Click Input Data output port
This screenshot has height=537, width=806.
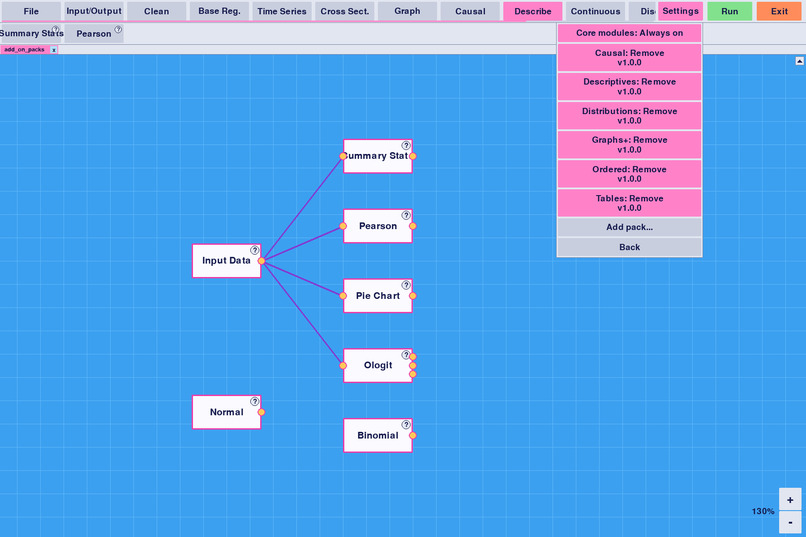(261, 261)
